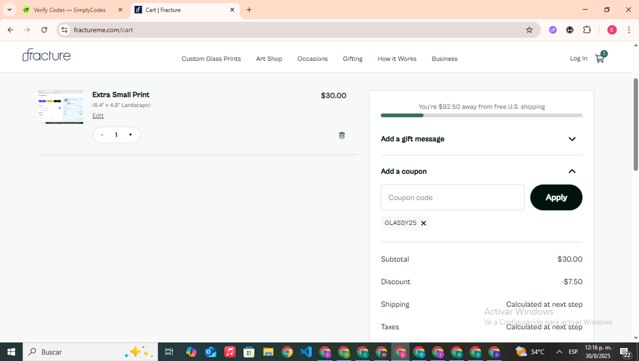Screen dimensions: 639x361
Task: Click the free shipping progress bar
Action: point(481,115)
